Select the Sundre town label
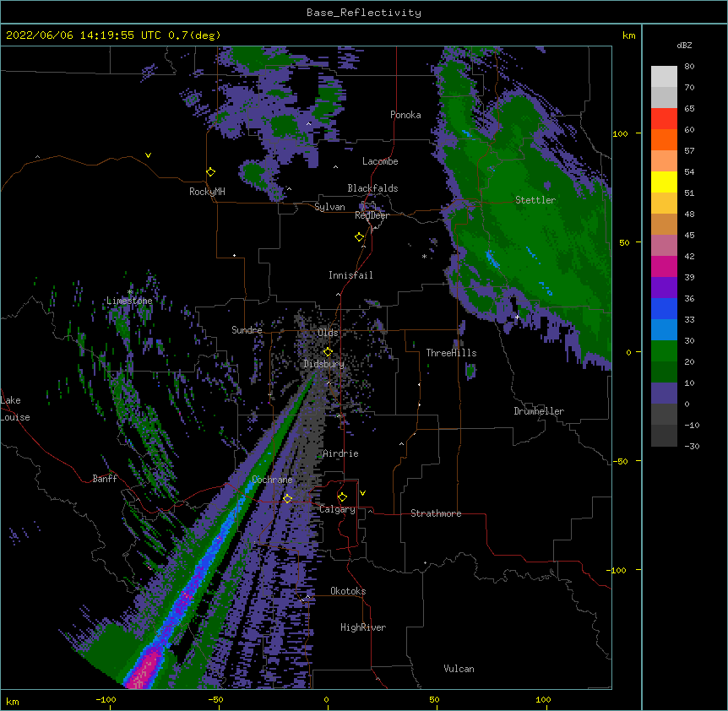Image resolution: width=728 pixels, height=711 pixels. click(247, 330)
